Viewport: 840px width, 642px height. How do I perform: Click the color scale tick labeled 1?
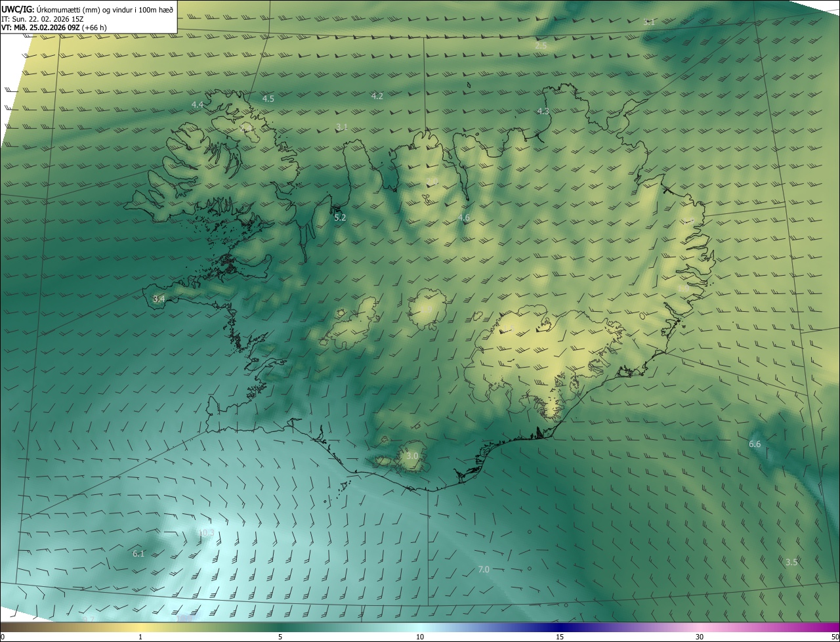coord(140,637)
